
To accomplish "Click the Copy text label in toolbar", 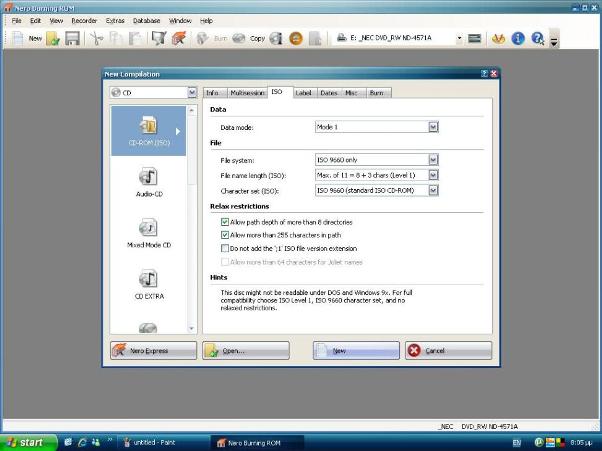I will pos(258,38).
